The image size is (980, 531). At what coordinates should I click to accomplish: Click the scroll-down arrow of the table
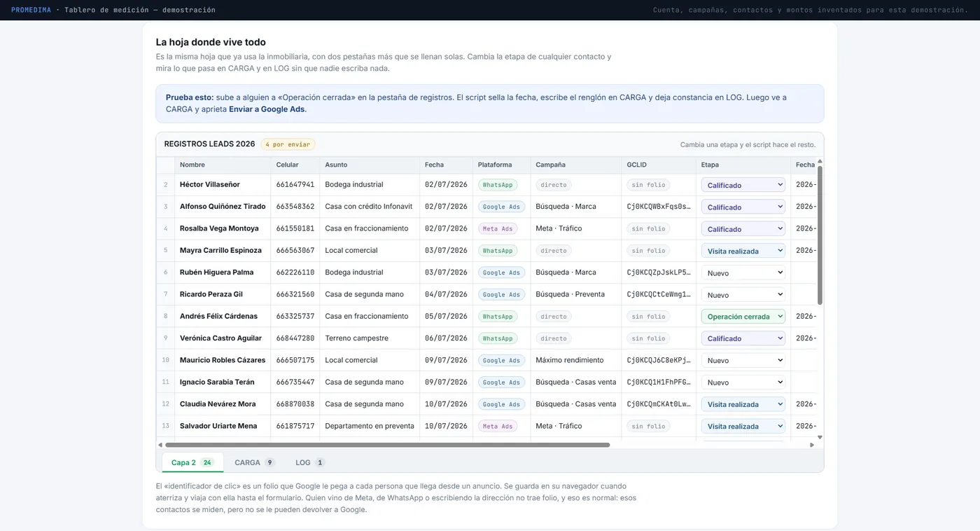point(820,437)
